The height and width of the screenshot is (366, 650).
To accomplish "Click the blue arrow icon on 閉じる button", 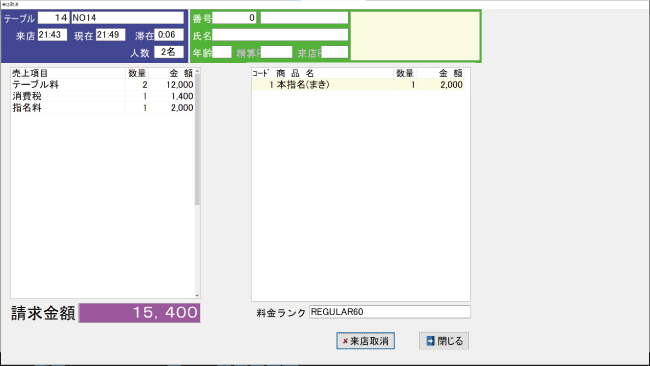I will click(x=430, y=341).
